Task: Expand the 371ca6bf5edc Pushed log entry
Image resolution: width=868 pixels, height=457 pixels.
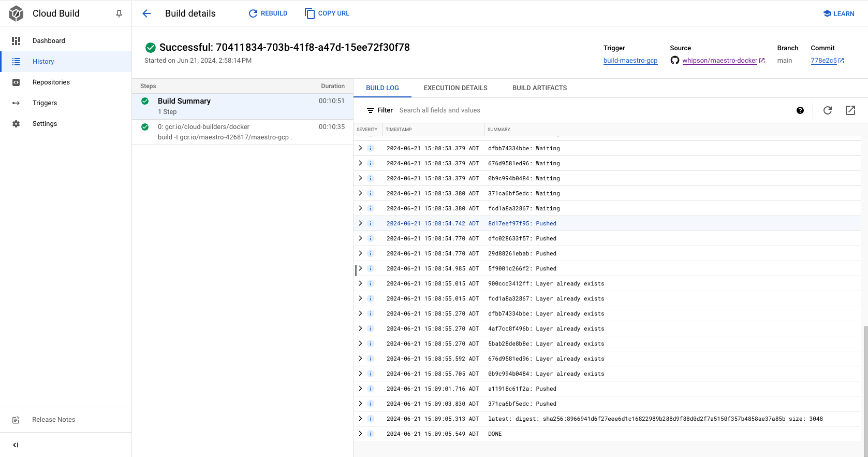Action: click(360, 404)
